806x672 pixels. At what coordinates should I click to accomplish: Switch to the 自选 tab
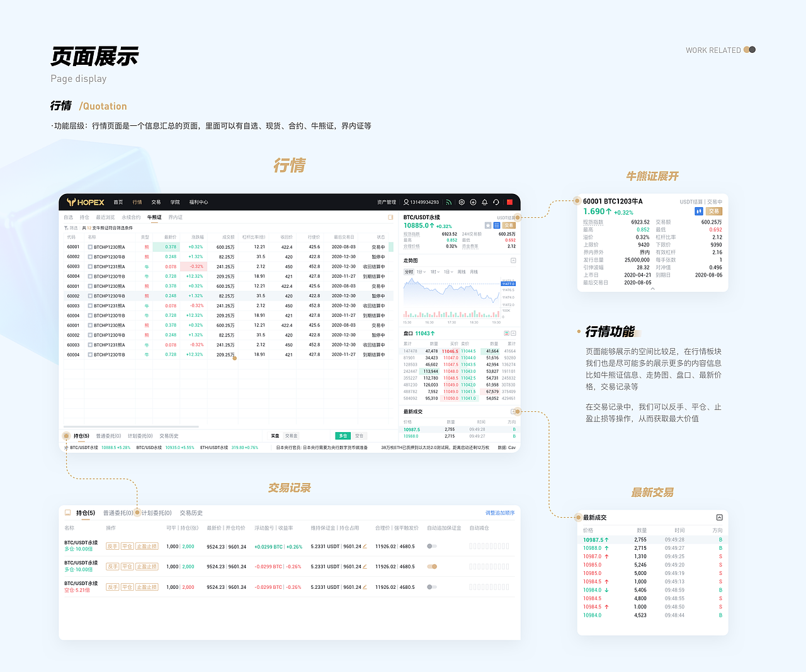point(68,217)
